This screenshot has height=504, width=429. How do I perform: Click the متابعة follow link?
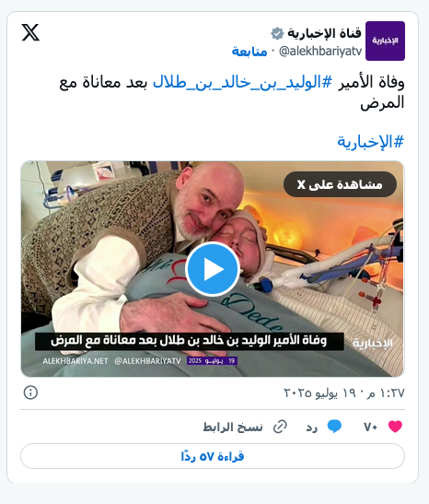(x=249, y=52)
